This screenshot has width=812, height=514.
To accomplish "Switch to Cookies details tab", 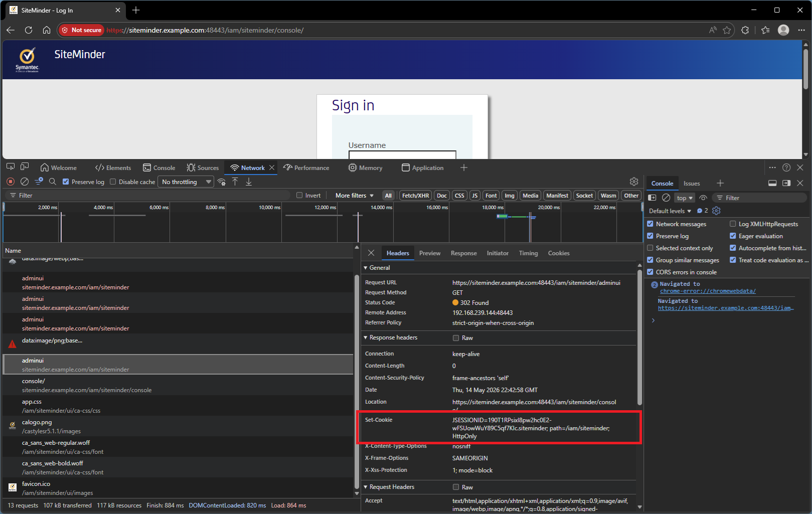I will point(559,253).
